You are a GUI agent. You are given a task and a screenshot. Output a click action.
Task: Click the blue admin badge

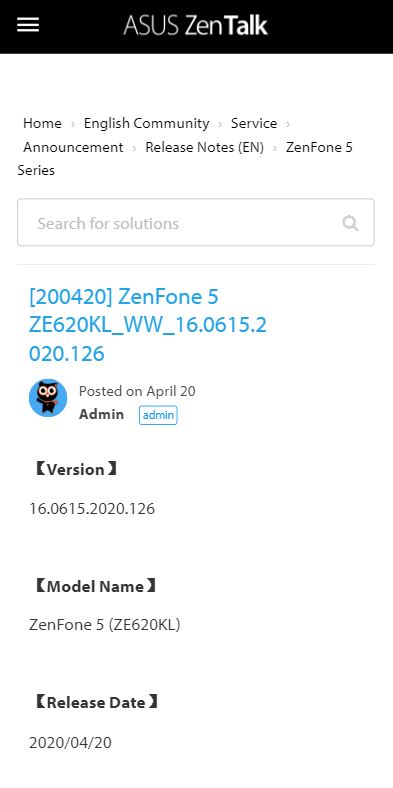click(x=158, y=415)
